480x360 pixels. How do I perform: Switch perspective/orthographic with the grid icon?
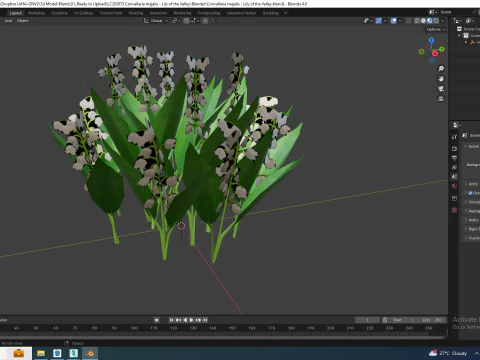click(x=441, y=99)
